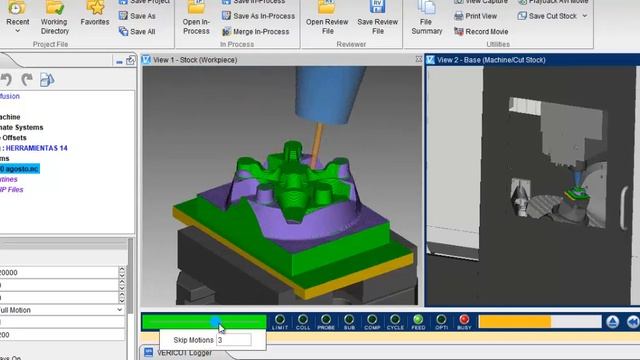640x360 pixels.
Task: Select the Coordinate Systems tree entry
Action: pos(22,127)
